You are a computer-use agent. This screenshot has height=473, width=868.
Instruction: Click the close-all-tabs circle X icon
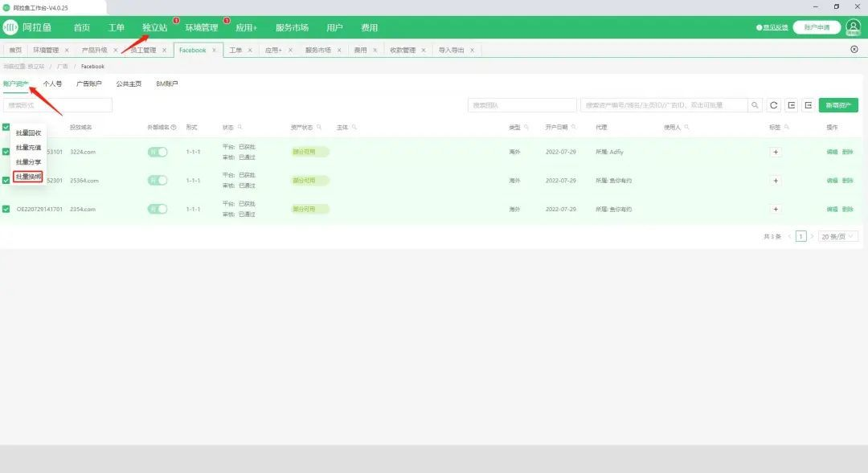click(x=854, y=49)
